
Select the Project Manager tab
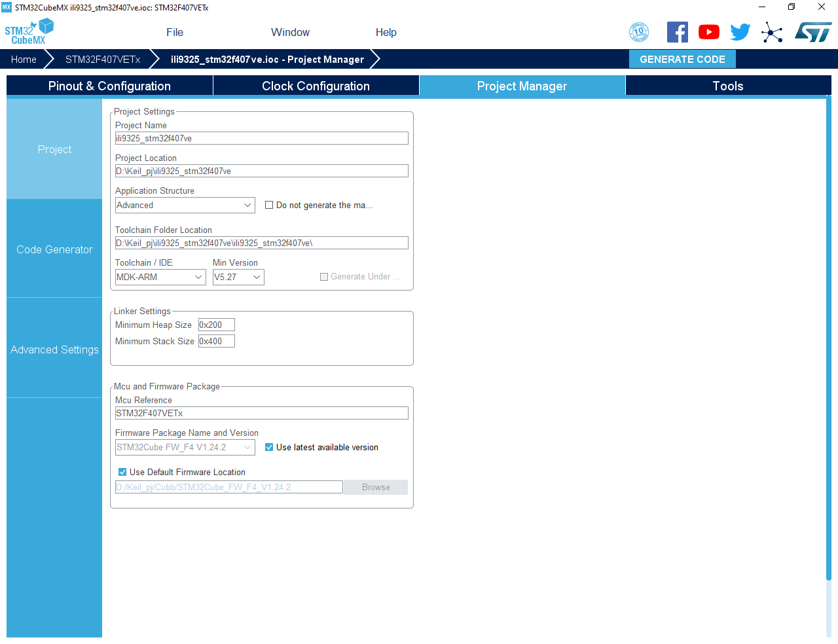[522, 86]
